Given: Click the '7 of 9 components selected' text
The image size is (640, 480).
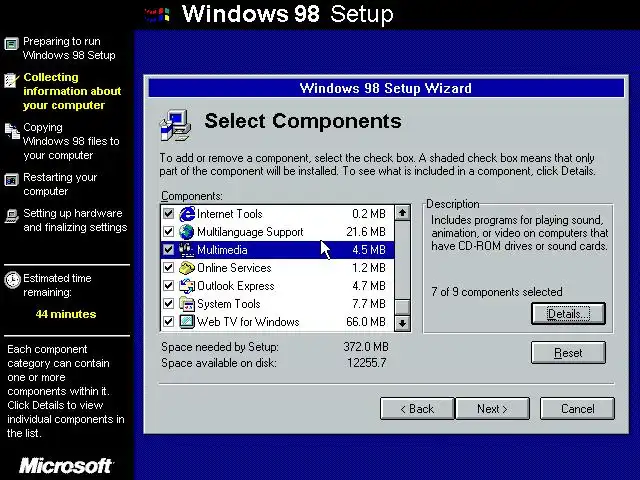Looking at the screenshot, I should click(x=497, y=292).
